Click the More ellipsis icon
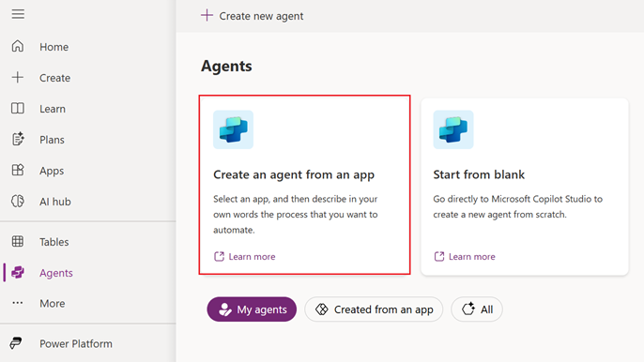644x362 pixels. pos(18,303)
